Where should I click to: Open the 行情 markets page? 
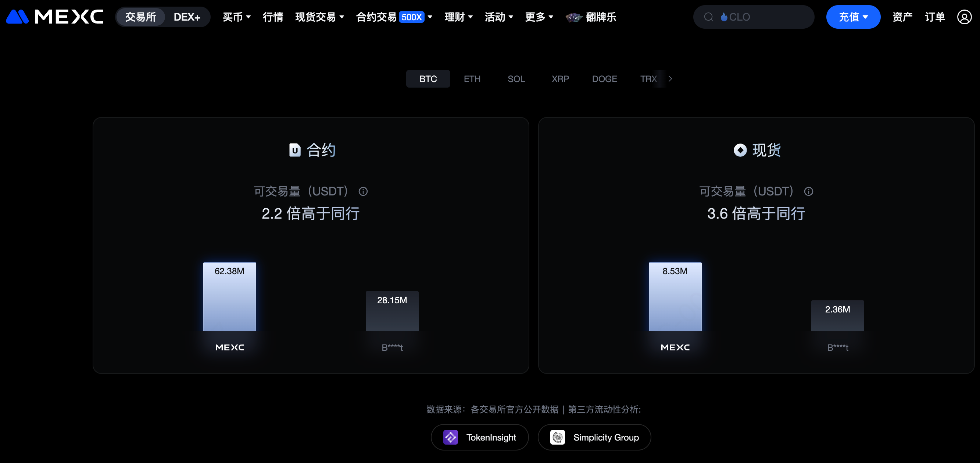pyautogui.click(x=273, y=17)
